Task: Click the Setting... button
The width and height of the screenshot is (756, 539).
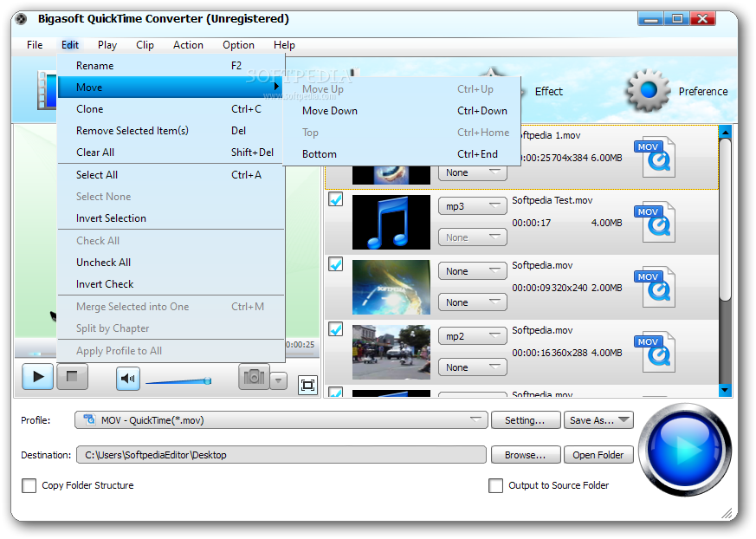Action: pos(526,419)
